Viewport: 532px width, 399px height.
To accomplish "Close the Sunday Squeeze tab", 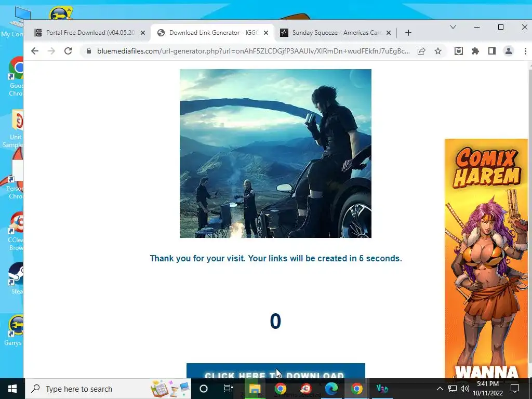I will coord(389,33).
